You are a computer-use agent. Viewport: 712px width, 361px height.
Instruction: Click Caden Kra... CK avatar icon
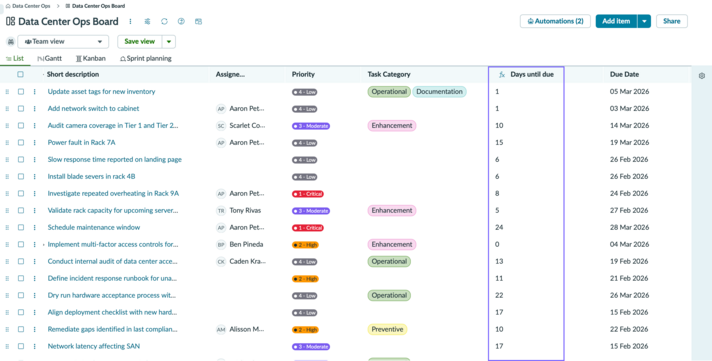tap(221, 262)
